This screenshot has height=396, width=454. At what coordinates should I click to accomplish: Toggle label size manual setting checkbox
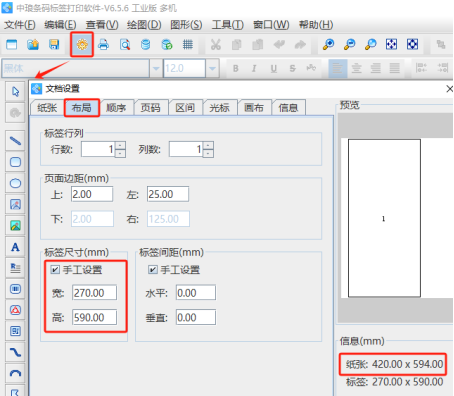click(x=55, y=269)
